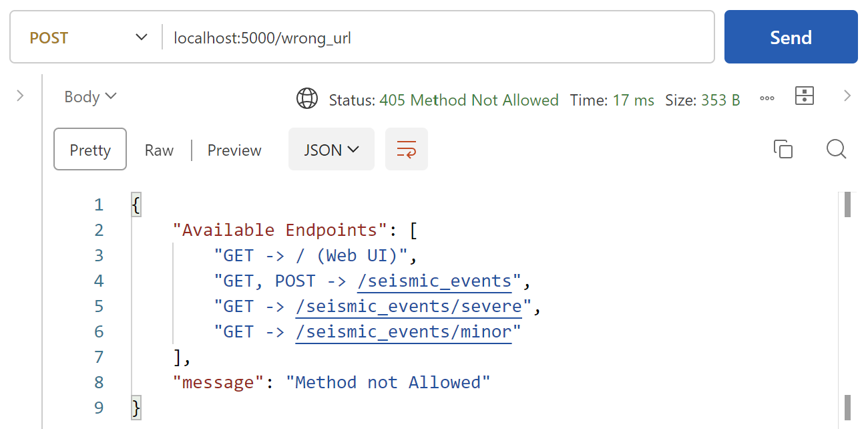Click line number 7 in the gutter
The height and width of the screenshot is (429, 868).
[x=99, y=357]
